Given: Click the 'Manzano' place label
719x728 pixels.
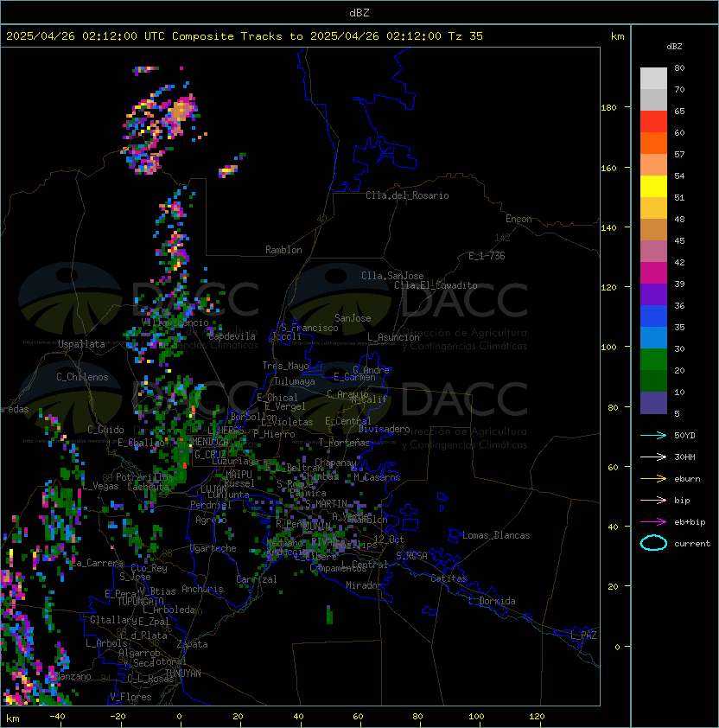Looking at the screenshot, I should click(73, 676).
